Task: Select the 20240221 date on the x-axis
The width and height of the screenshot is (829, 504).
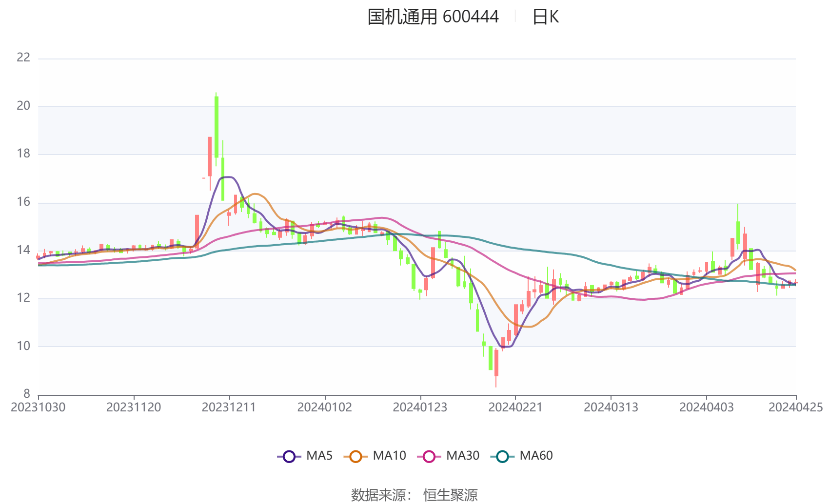Action: 515,407
